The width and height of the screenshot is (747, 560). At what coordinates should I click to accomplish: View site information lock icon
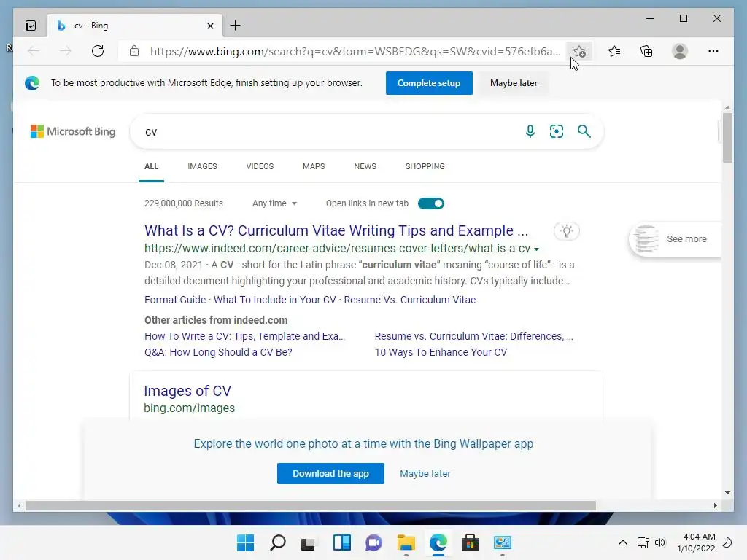(134, 51)
